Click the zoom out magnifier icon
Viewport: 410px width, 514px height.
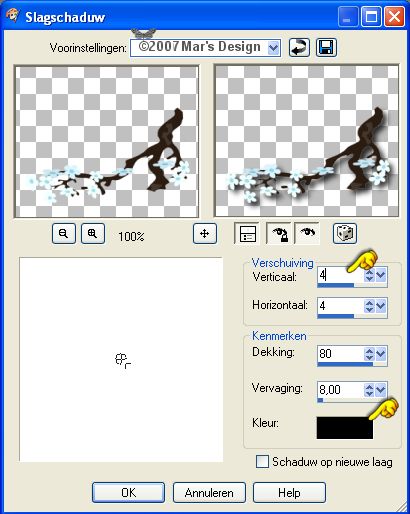64,233
